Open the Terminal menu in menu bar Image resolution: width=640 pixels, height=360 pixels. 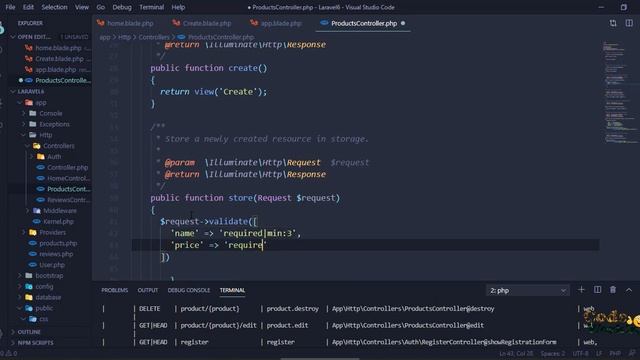[x=151, y=7]
